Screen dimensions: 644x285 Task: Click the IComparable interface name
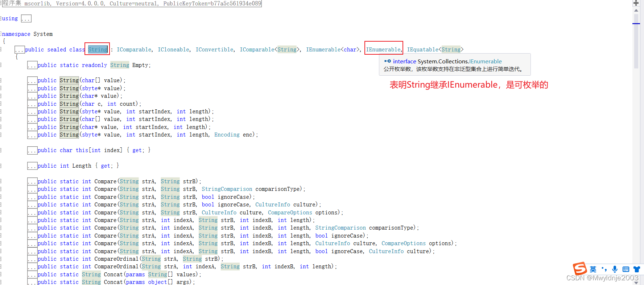click(134, 50)
